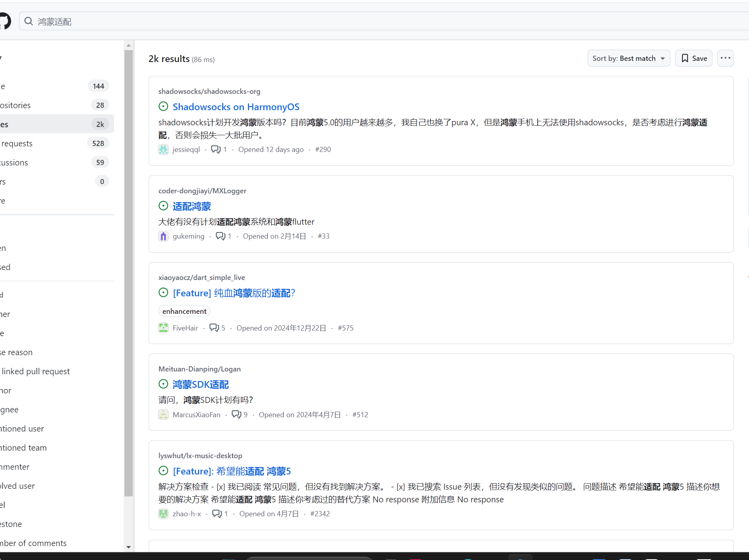Image resolution: width=749 pixels, height=560 pixels.
Task: Open jessieqql's avatar
Action: pyautogui.click(x=163, y=149)
